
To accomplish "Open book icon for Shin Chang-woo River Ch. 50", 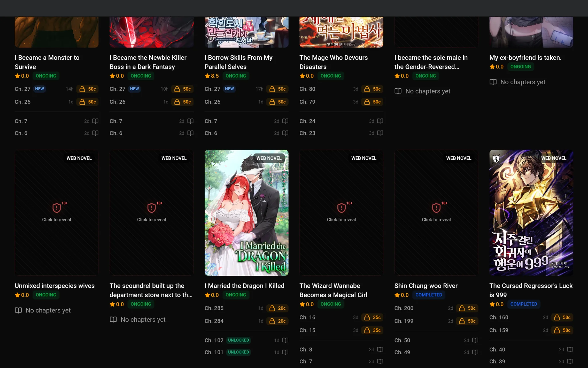I will (x=475, y=340).
